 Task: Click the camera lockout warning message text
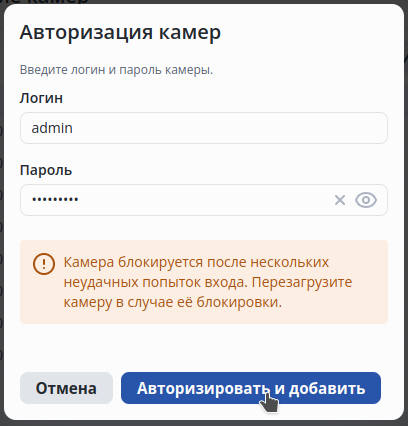(208, 282)
